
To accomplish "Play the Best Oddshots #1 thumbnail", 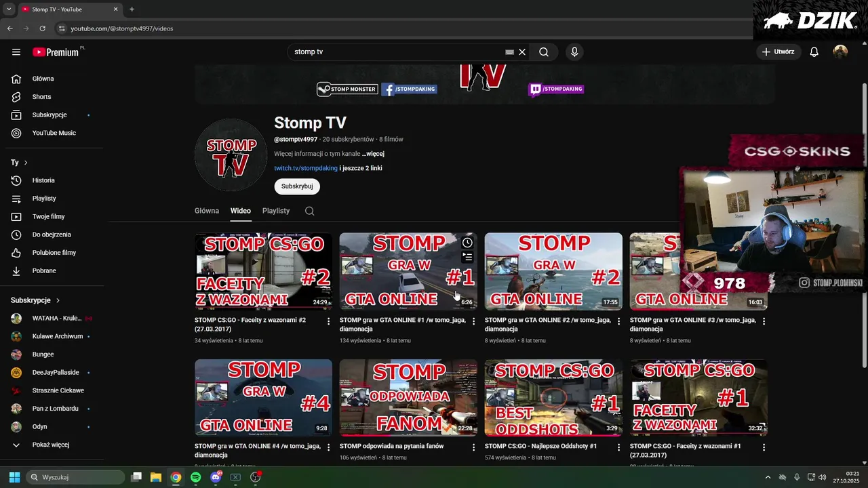I will coord(553,398).
